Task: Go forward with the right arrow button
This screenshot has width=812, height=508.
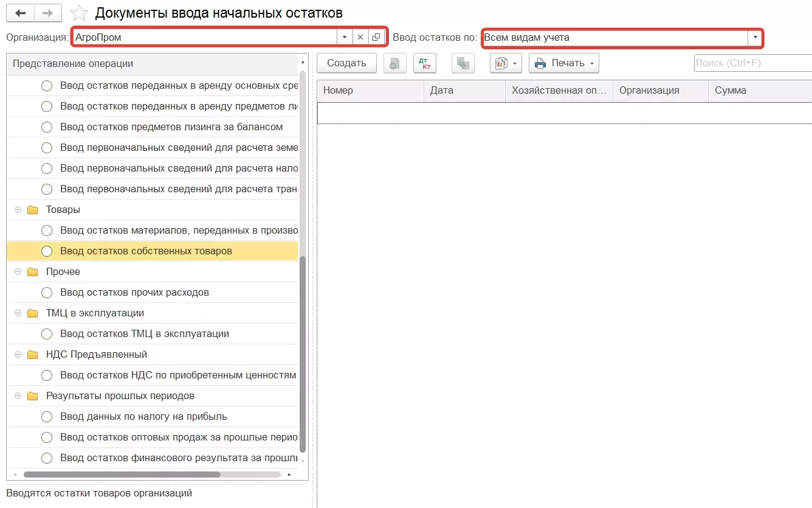Action: (x=47, y=13)
